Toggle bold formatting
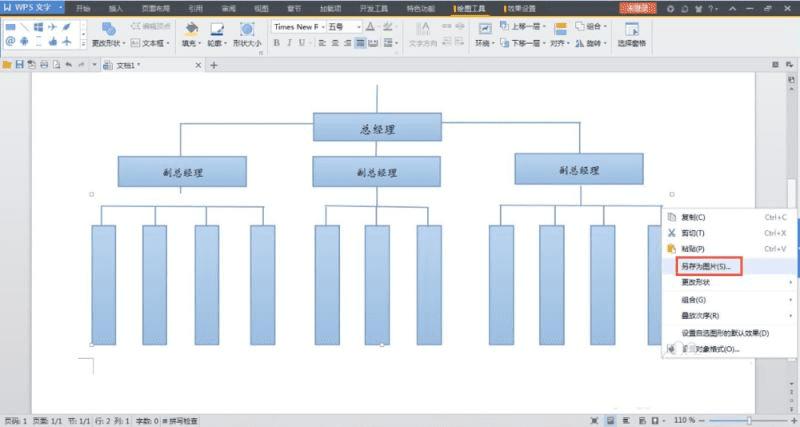The image size is (800, 427). coord(277,43)
